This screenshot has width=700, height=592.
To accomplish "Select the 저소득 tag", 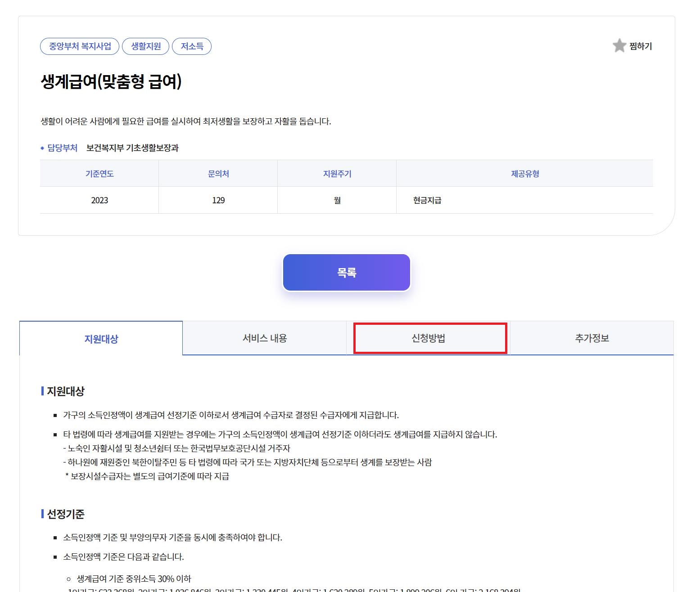I will (192, 46).
